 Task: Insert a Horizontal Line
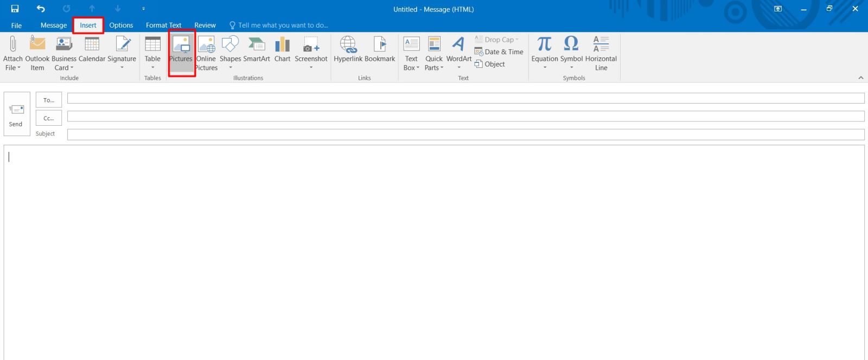pos(601,52)
